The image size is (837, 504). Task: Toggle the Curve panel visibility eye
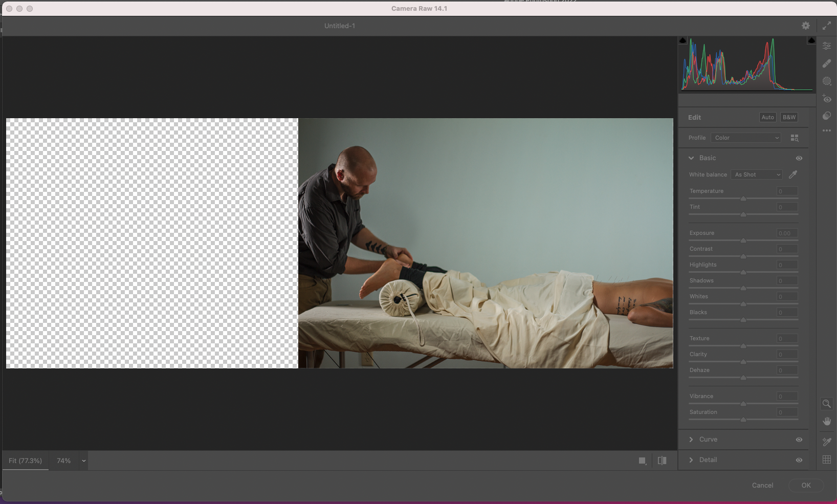coord(800,440)
